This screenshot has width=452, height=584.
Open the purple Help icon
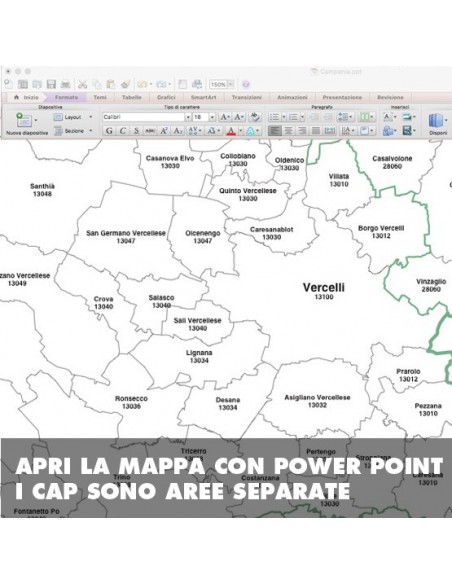tap(246, 85)
